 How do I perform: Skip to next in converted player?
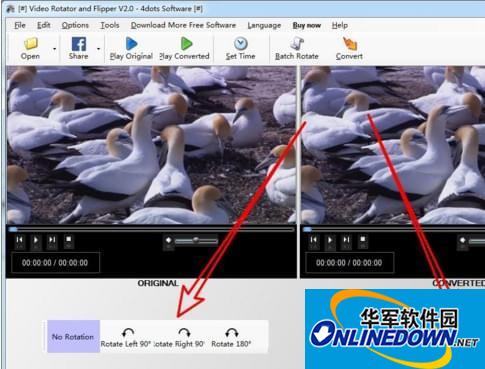(346, 240)
